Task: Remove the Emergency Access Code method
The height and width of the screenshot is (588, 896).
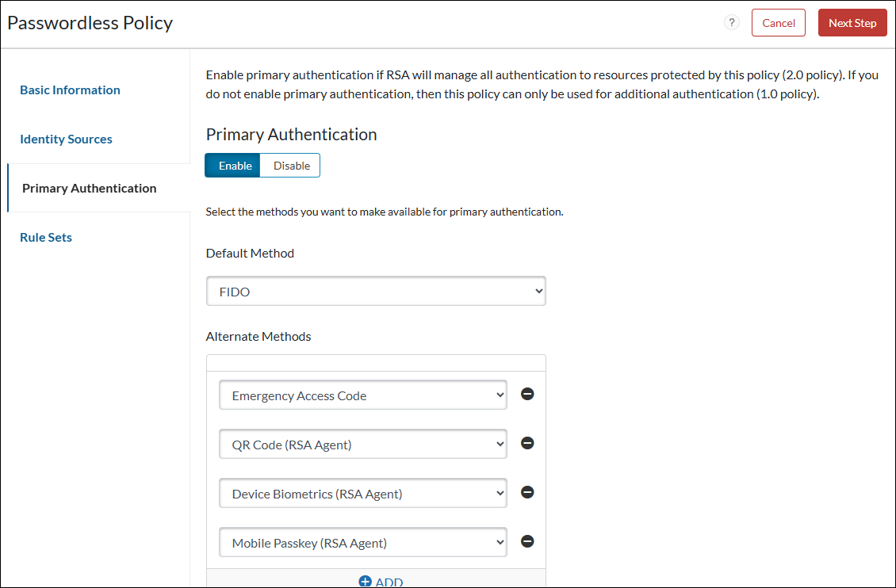Action: [527, 394]
